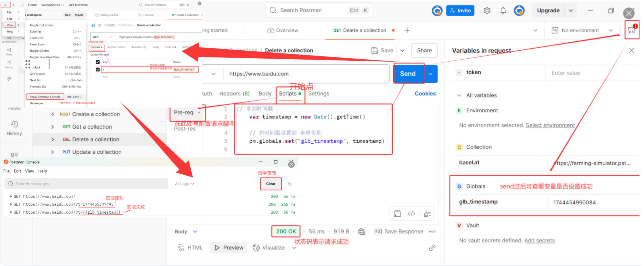
Task: Open Edit menu in Postman Console
Action: (17, 171)
